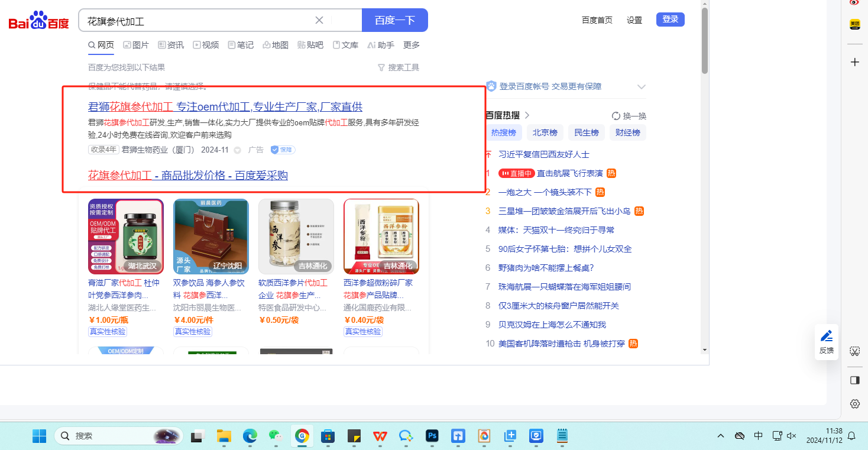
Task: Expand the 登录百度帐号 banner chevron
Action: [642, 86]
